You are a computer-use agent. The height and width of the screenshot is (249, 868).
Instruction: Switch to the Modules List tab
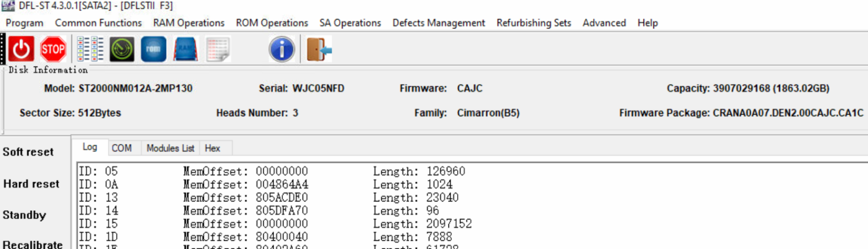(170, 148)
